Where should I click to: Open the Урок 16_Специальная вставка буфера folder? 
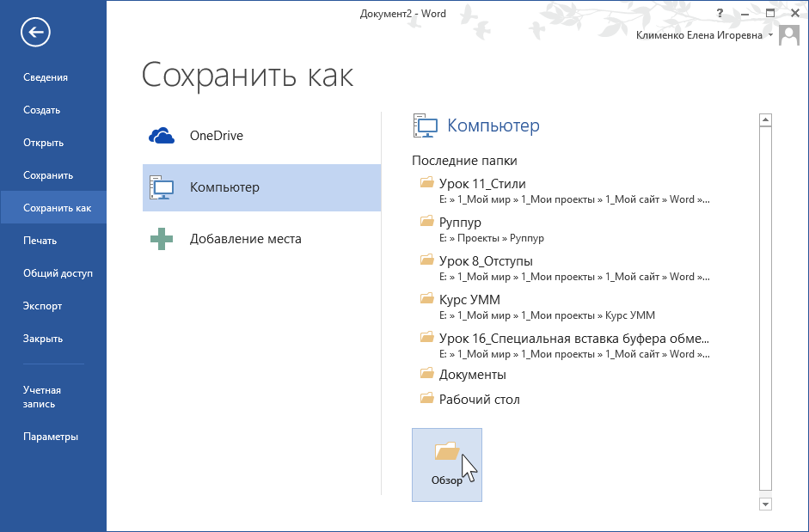(x=565, y=345)
